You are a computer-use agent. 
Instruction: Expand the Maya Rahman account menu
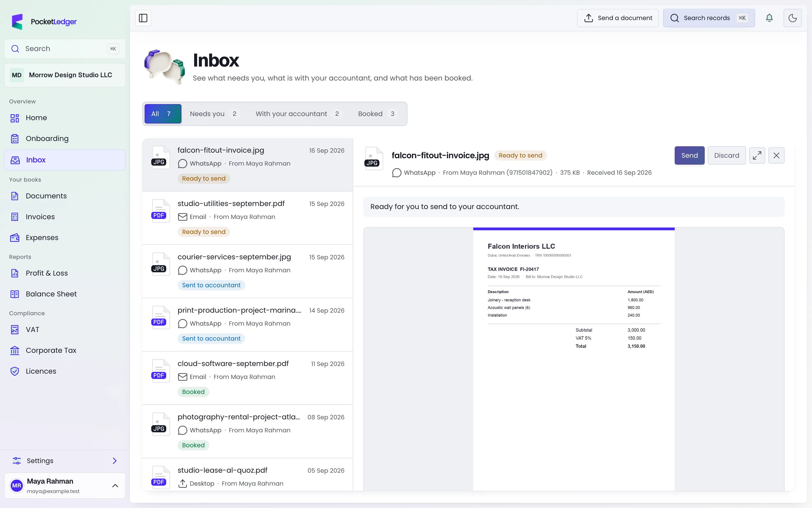[x=65, y=485]
